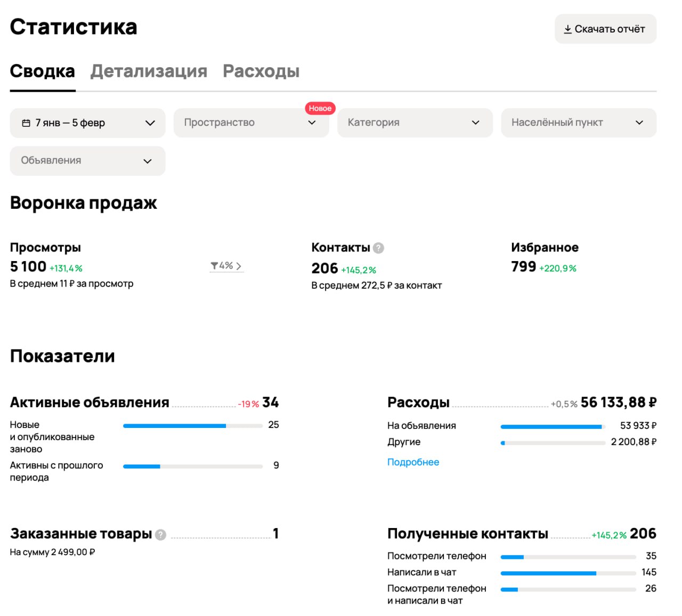Open the Категория filter dropdown

[415, 123]
